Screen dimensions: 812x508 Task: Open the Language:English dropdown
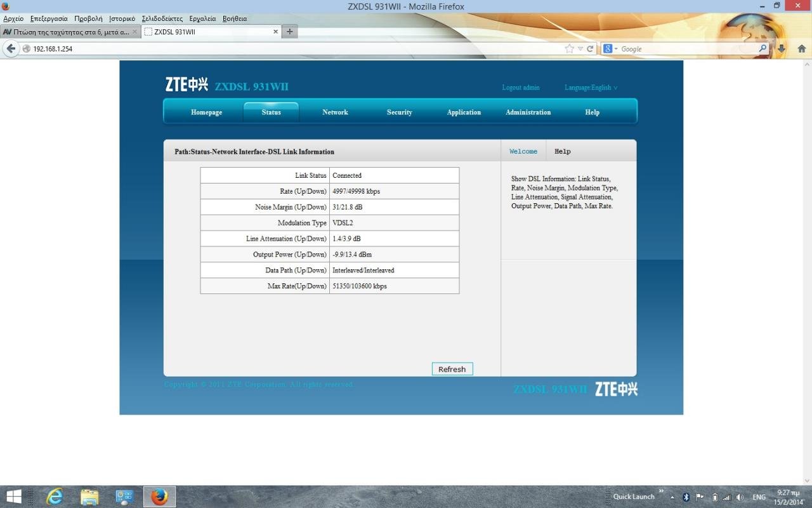tap(591, 88)
